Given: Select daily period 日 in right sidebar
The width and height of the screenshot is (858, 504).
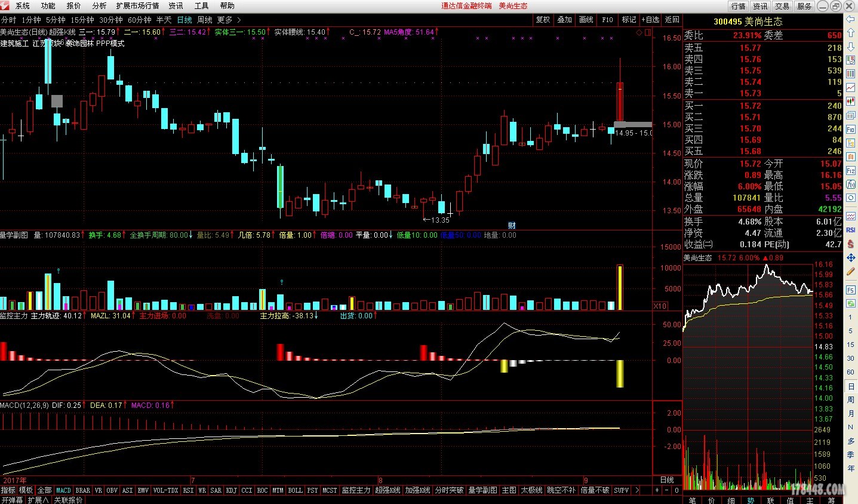Looking at the screenshot, I should [x=851, y=386].
